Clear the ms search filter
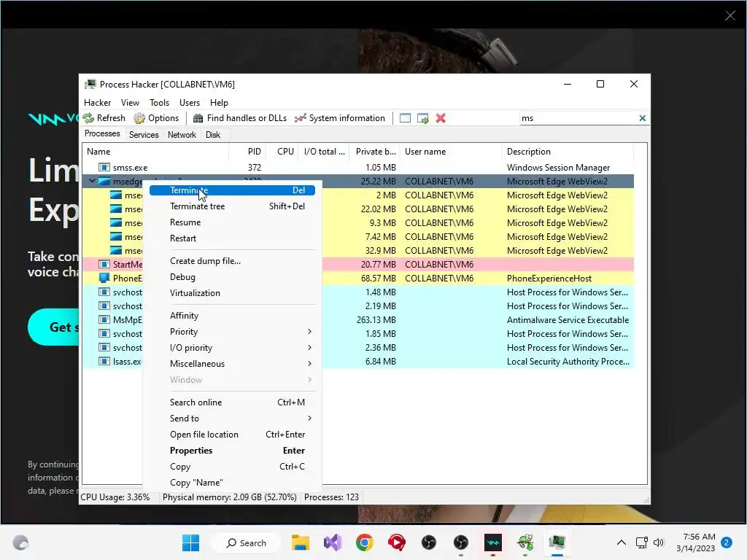747x560 pixels. pos(642,118)
